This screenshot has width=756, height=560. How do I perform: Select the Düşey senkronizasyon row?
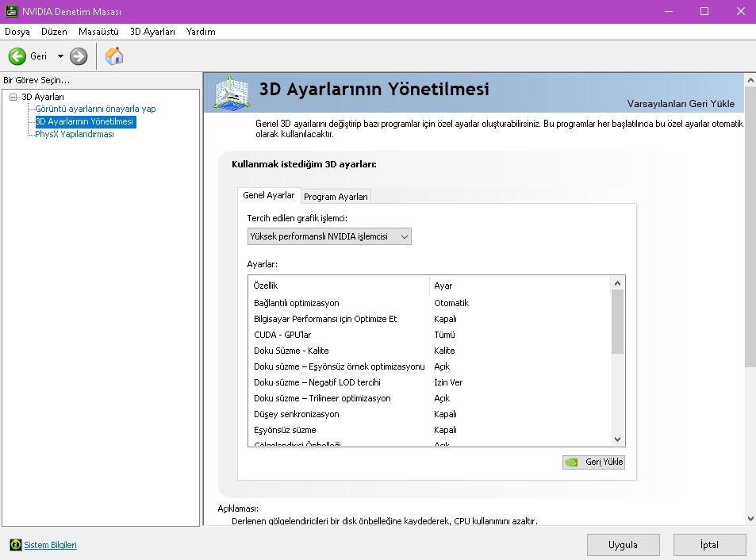coord(429,415)
